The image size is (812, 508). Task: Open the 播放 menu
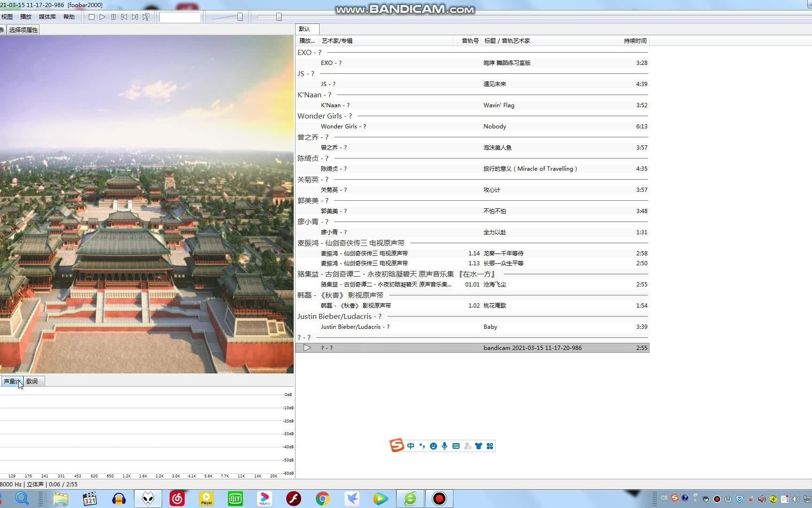pyautogui.click(x=25, y=17)
